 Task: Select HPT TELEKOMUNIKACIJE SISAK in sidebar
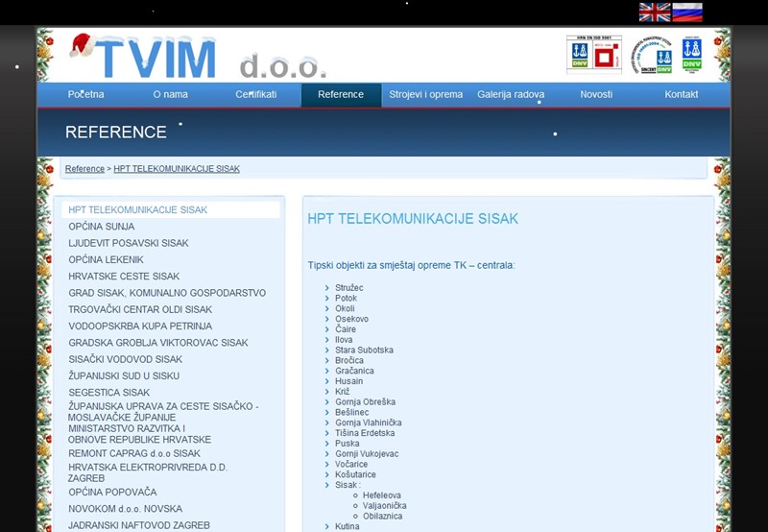(171, 209)
